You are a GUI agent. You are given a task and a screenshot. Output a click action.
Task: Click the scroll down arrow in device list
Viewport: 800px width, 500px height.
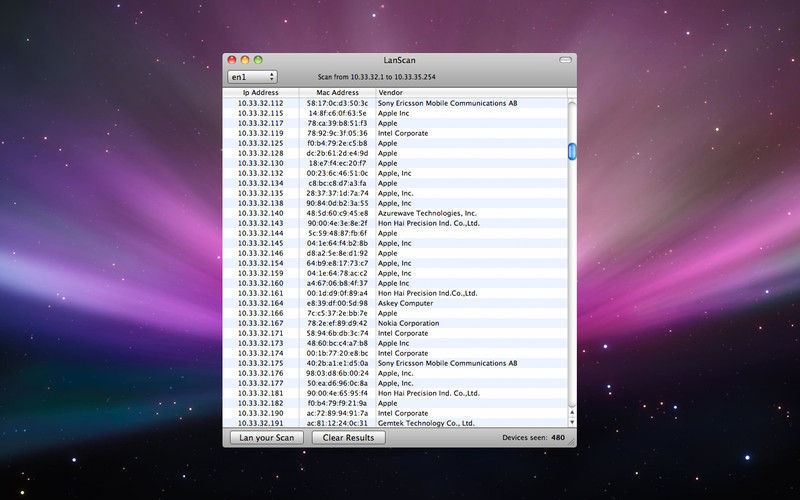tap(572, 423)
